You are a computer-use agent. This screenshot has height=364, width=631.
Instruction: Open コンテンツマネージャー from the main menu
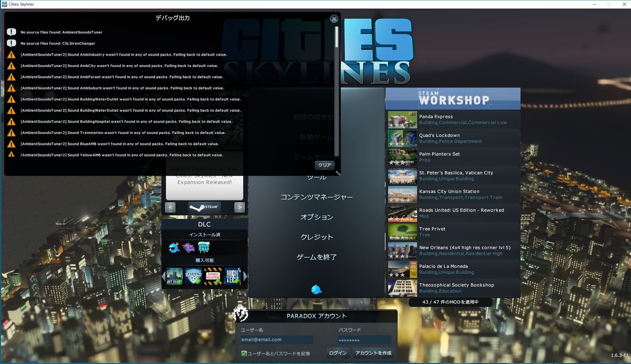click(317, 197)
